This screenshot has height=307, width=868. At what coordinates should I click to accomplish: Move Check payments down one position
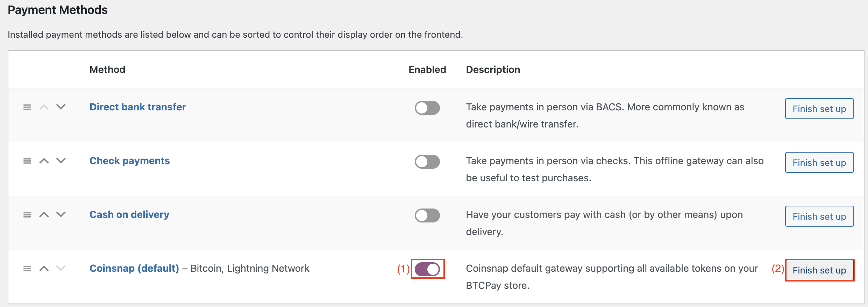pos(61,161)
